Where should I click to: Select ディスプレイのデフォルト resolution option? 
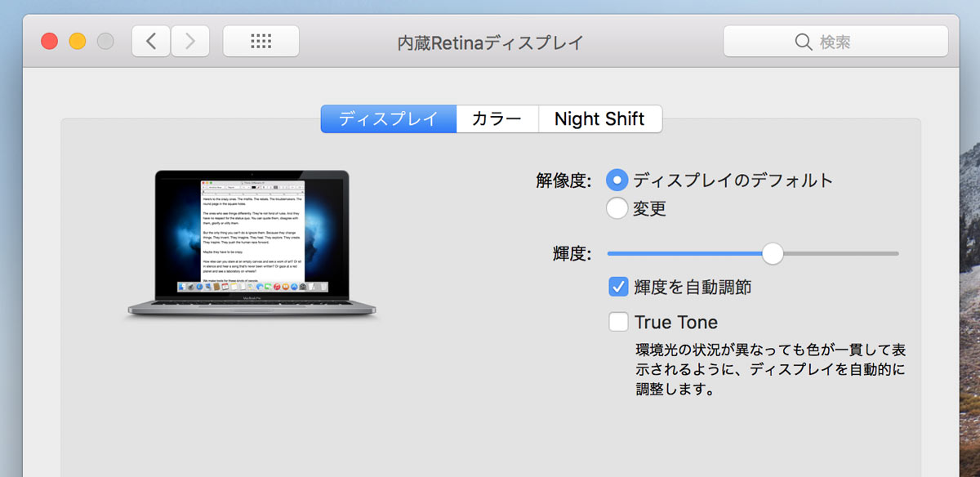click(617, 181)
